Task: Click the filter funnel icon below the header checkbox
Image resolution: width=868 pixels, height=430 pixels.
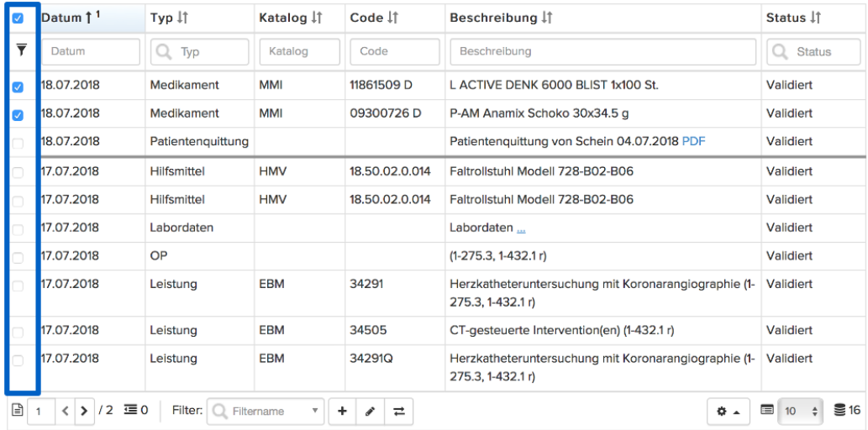Action: point(21,51)
